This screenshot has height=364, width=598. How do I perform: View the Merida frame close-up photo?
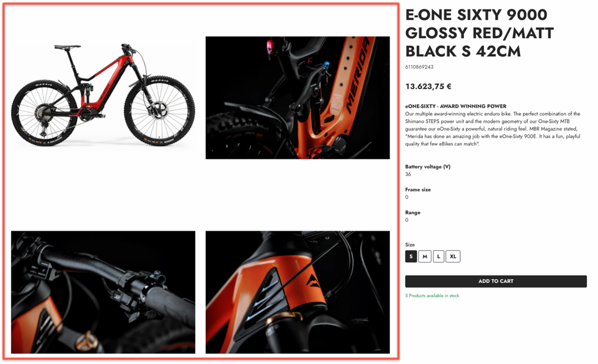[x=298, y=98]
